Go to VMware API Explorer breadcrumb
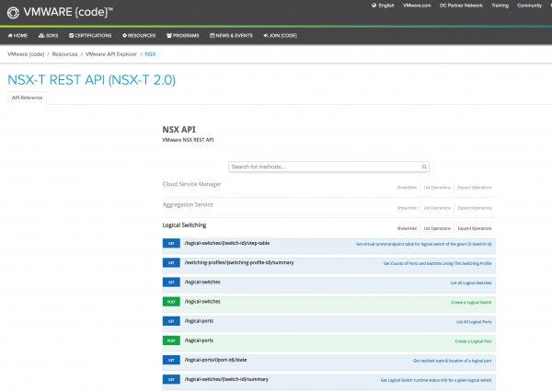552x392 pixels. click(111, 54)
